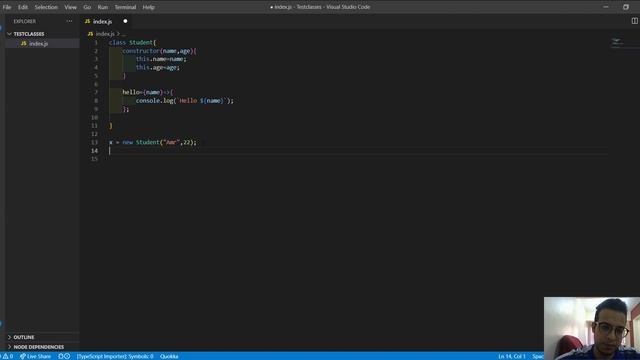Image resolution: width=640 pixels, height=360 pixels.
Task: Click the index.js breadcrumb path
Action: click(x=105, y=34)
